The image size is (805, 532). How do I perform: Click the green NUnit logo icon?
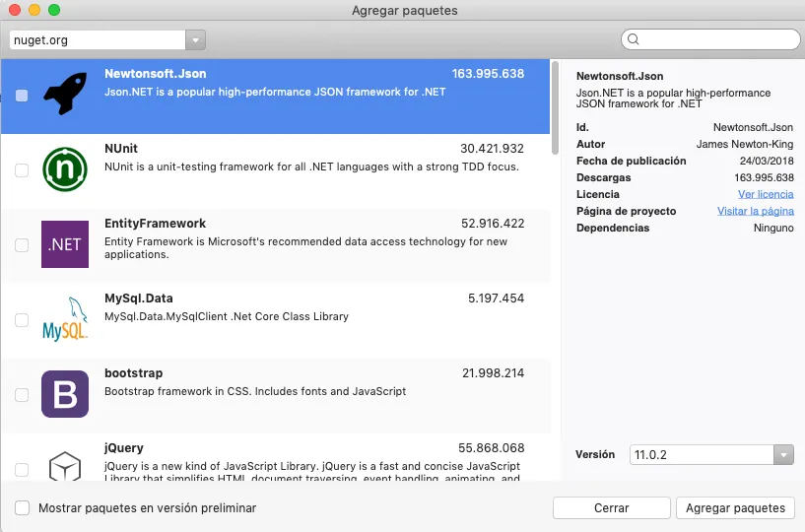tap(65, 168)
